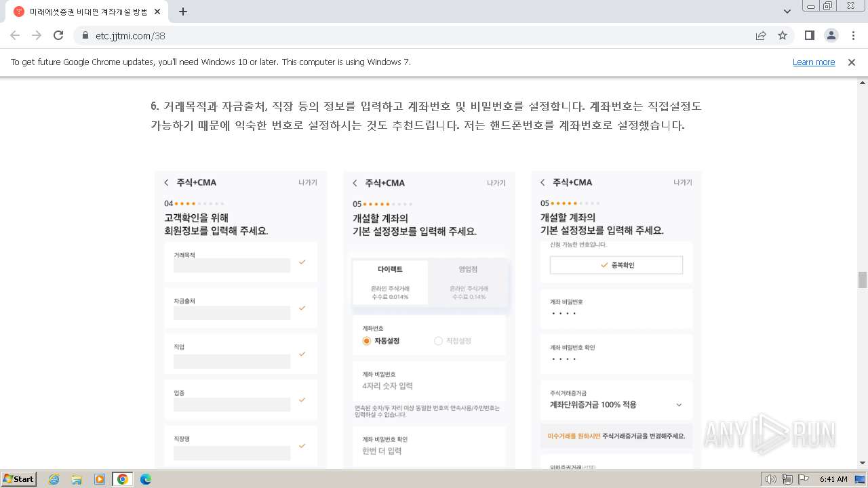Switch to Chrome taskbar icon
The image size is (868, 488).
123,479
